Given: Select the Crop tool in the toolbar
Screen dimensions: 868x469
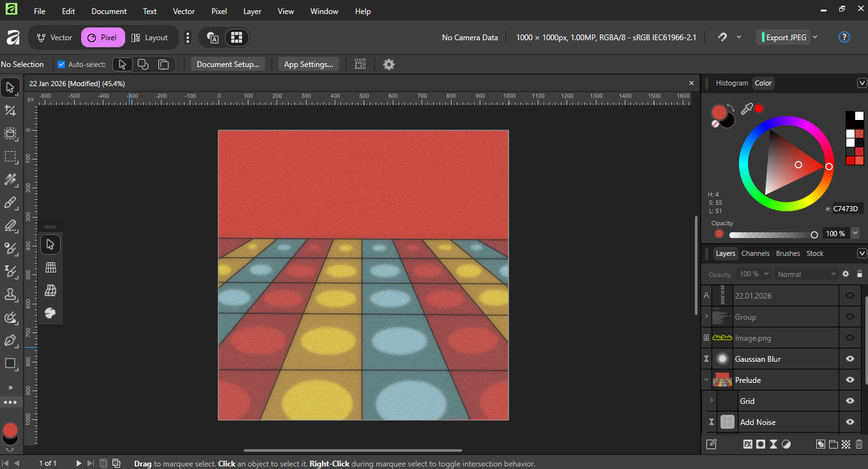Looking at the screenshot, I should click(10, 110).
